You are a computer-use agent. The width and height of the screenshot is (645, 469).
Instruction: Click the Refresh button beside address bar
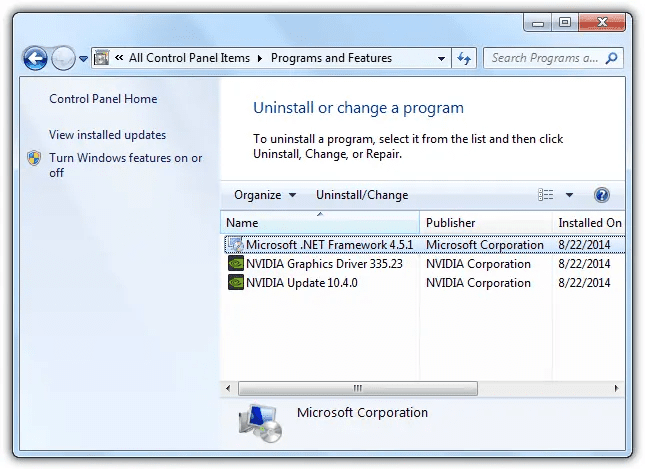coord(464,58)
